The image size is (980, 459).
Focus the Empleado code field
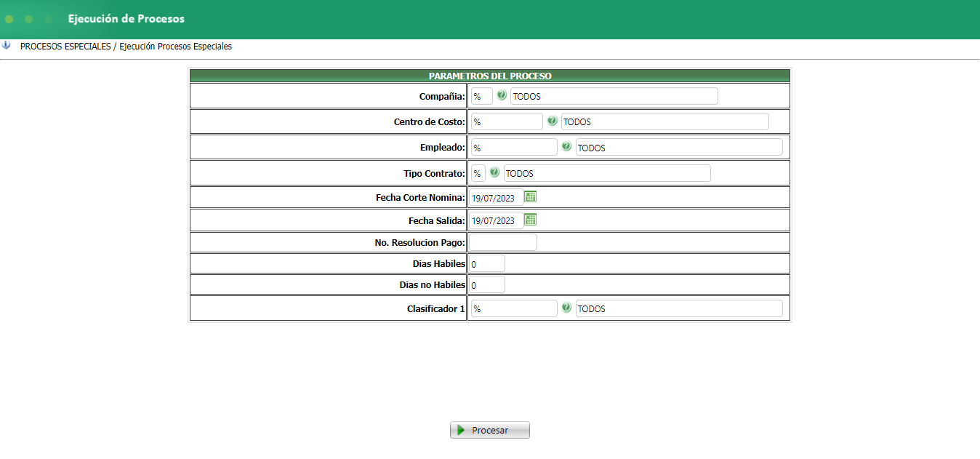[514, 147]
